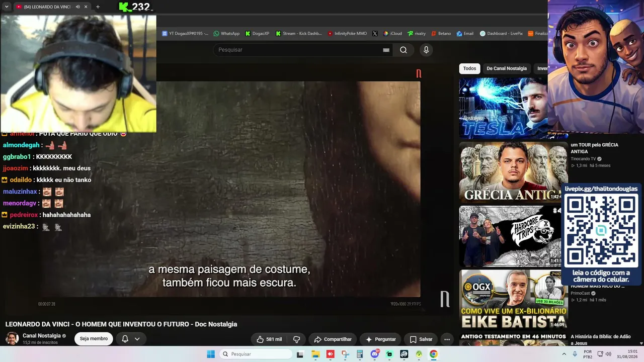
Task: Open the on-screen keyboard in the search box
Action: [x=386, y=50]
